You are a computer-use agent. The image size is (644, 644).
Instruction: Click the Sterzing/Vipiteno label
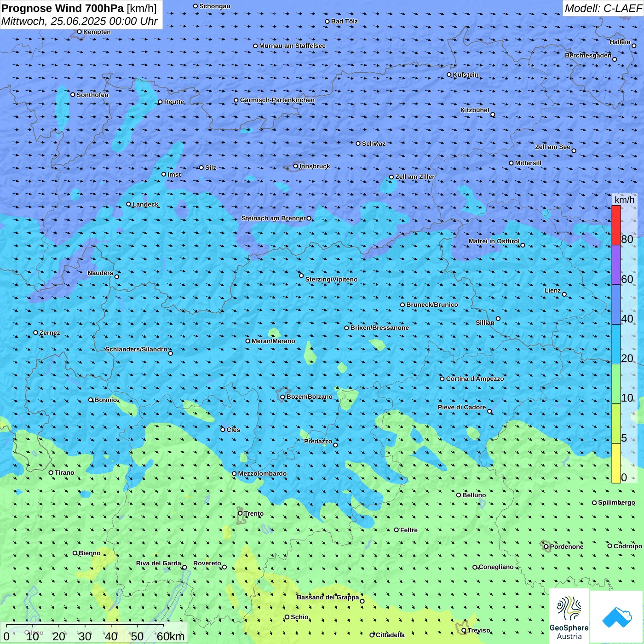[x=331, y=279]
